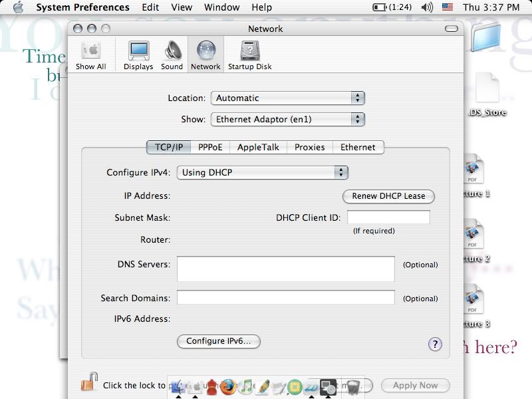Click the menu bar clock Thu 3:37 PM

pyautogui.click(x=491, y=7)
